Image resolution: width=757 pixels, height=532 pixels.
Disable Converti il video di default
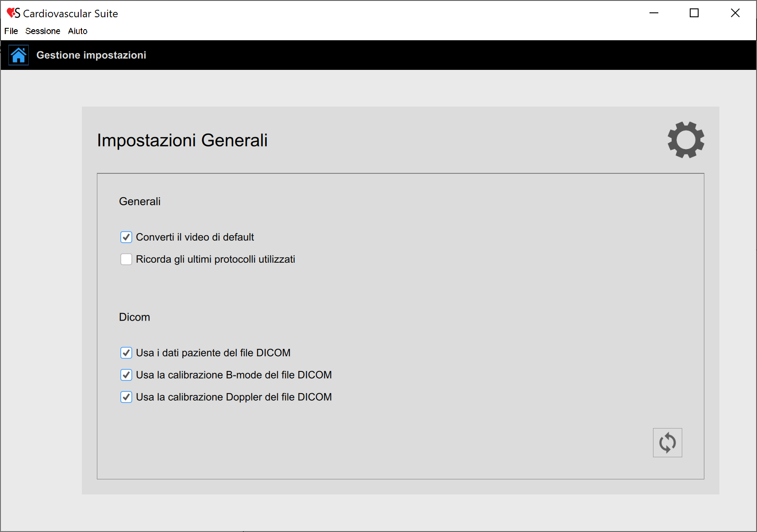point(126,237)
